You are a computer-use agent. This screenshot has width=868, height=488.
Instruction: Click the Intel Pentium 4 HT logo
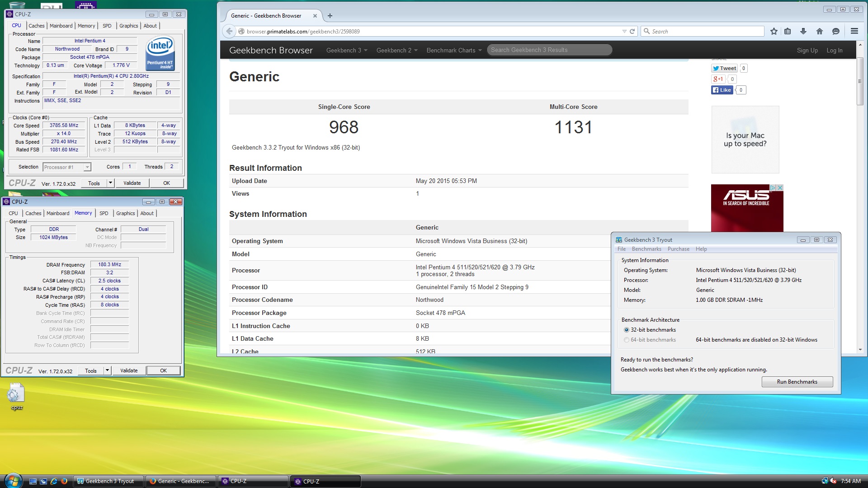[x=160, y=54]
